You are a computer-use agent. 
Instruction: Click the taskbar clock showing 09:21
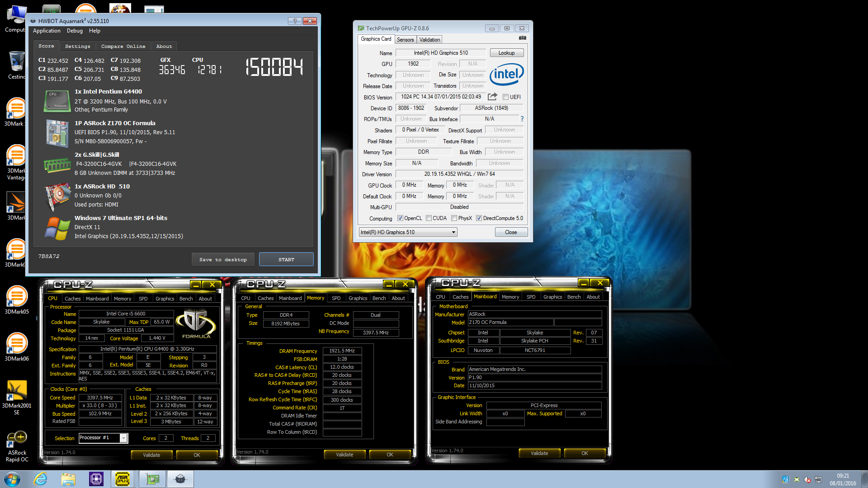(x=843, y=479)
